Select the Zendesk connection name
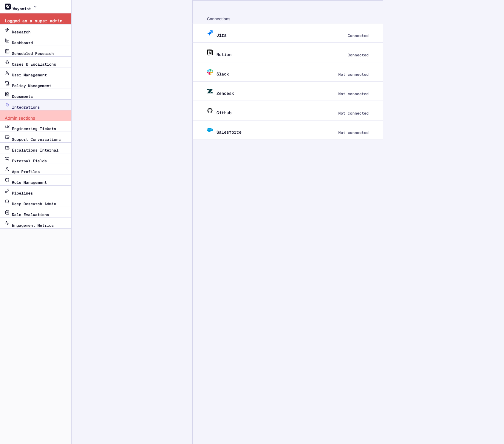This screenshot has width=504, height=444. coord(225,93)
